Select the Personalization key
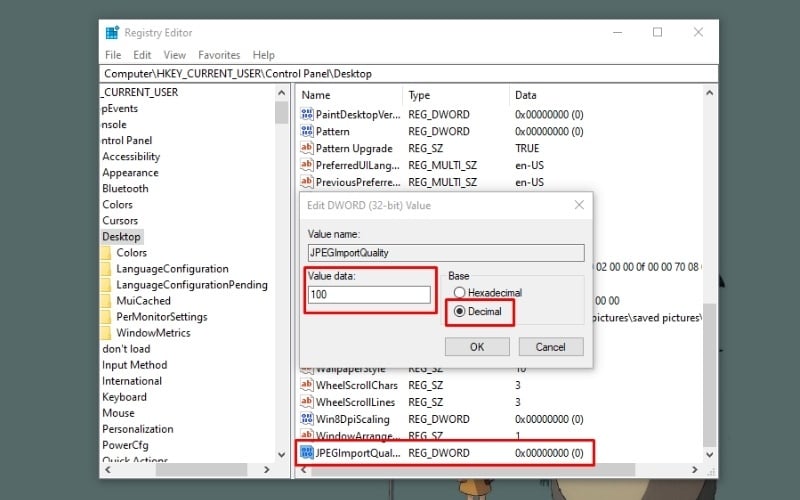This screenshot has width=800, height=500. pos(138,429)
